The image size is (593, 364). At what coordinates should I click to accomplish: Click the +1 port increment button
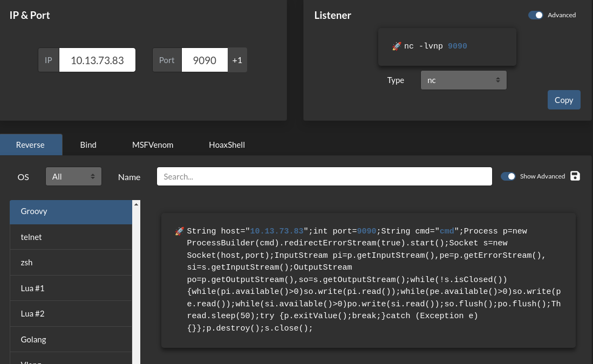237,60
